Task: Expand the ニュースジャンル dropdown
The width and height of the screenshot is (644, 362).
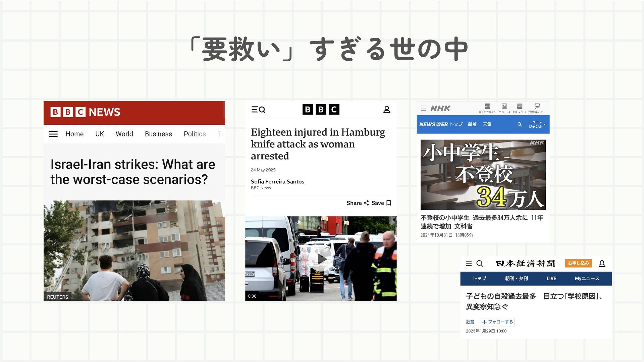Action: click(537, 124)
